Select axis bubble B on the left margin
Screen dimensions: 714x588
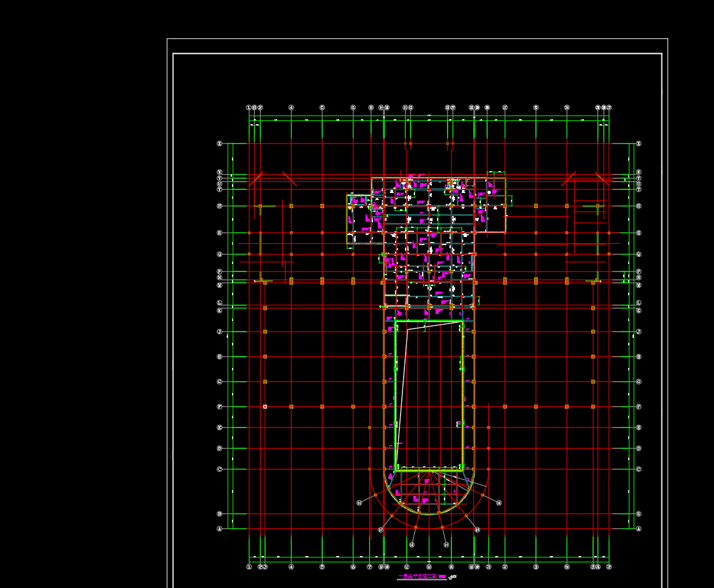tap(219, 514)
